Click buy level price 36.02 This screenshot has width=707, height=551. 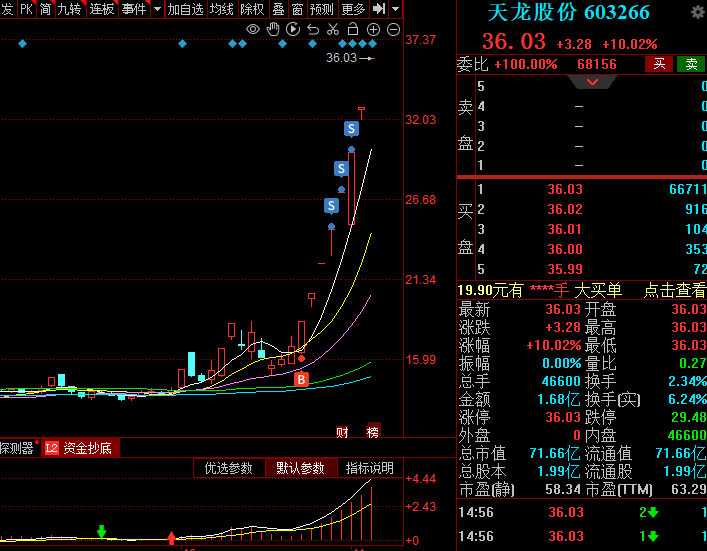click(565, 209)
